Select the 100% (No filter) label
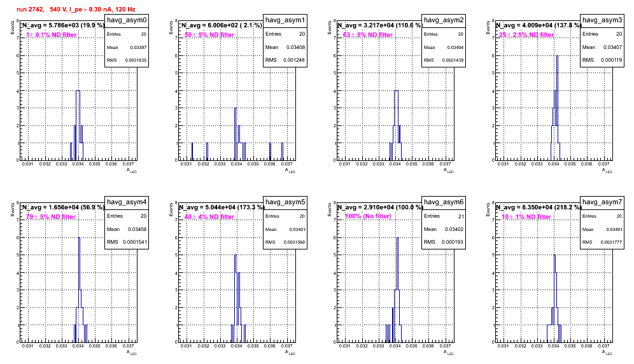This screenshot has height=364, width=634. (x=369, y=216)
